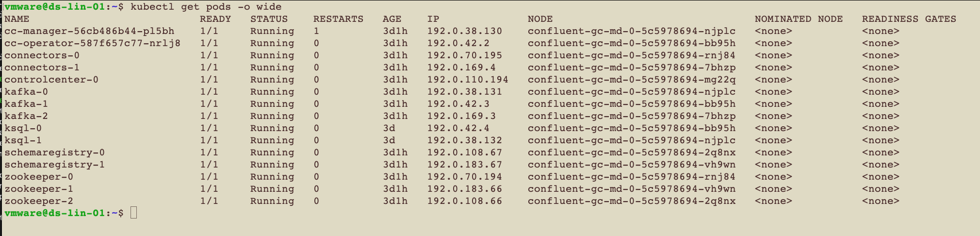Image resolution: width=980 pixels, height=236 pixels.
Task: Click the controlcenter-0 pod name
Action: pos(51,80)
